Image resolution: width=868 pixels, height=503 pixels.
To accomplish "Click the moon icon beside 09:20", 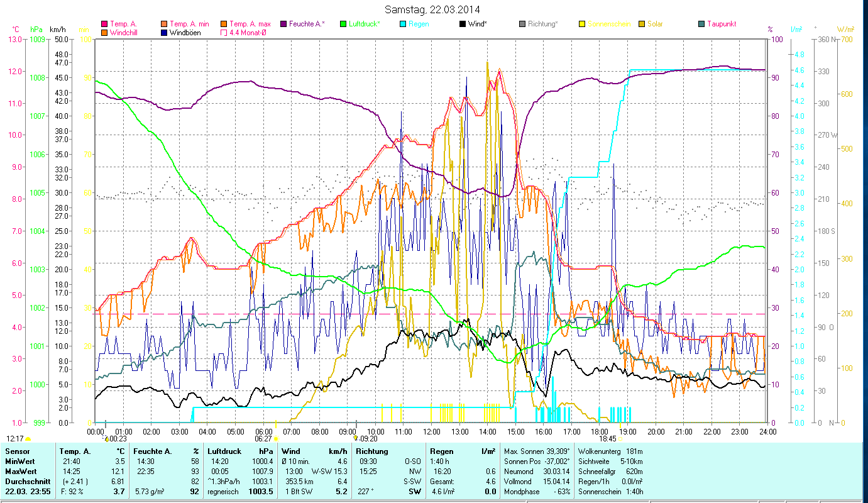I will coord(356,438).
